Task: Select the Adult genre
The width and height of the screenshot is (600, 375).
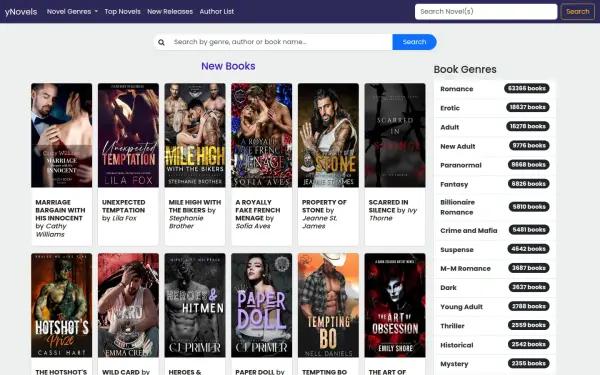Action: click(x=495, y=127)
